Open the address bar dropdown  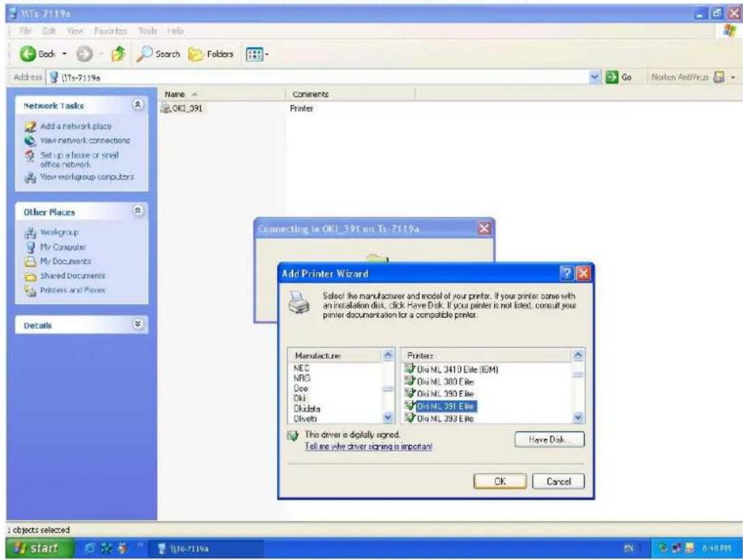(594, 77)
